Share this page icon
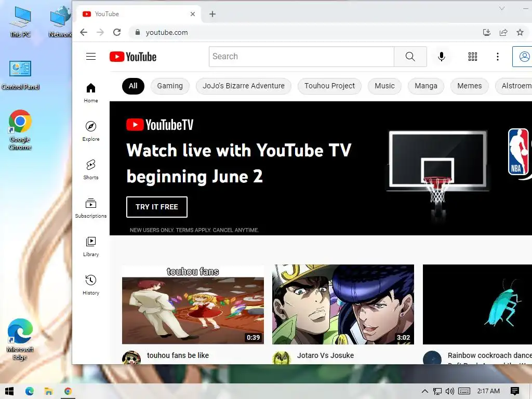The height and width of the screenshot is (399, 532). pyautogui.click(x=503, y=32)
